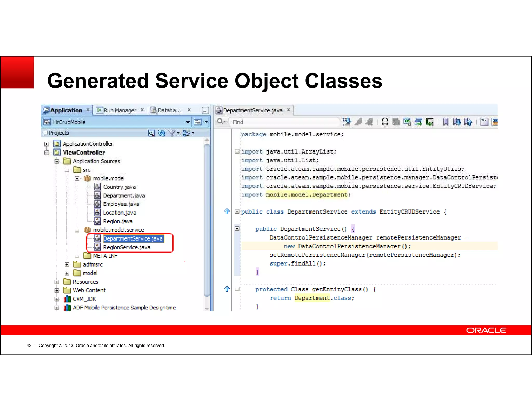Click the HrCrudMobile application icon
The image size is (532, 411).
47,122
